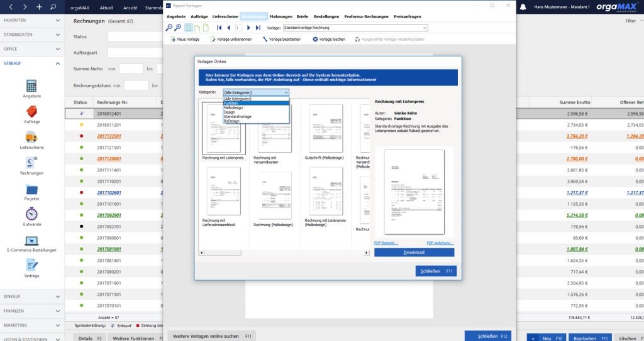Screen dimensions: 644x341
Task: Switch to the Preisanfragen tab
Action: (x=408, y=16)
